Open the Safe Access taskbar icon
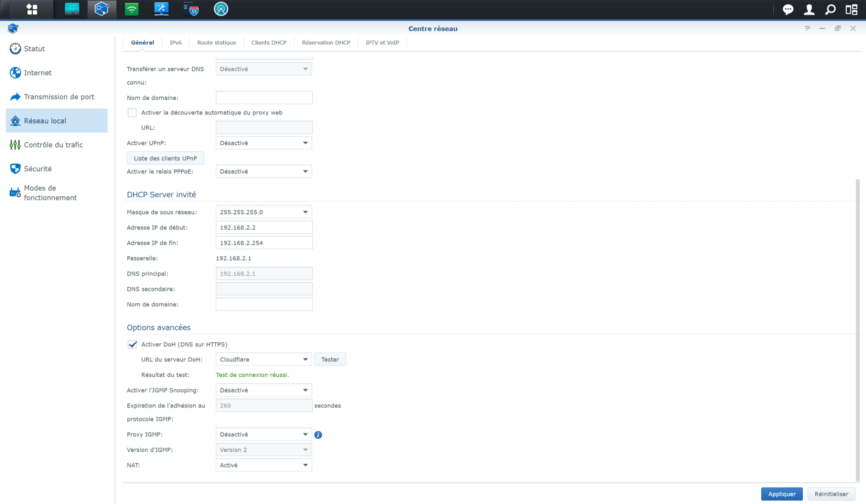866x504 pixels. click(221, 9)
